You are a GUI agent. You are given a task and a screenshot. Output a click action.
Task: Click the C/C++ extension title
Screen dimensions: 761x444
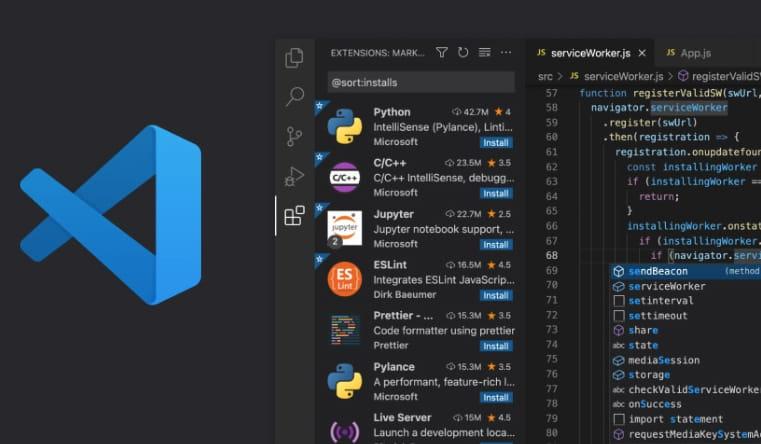click(x=390, y=163)
